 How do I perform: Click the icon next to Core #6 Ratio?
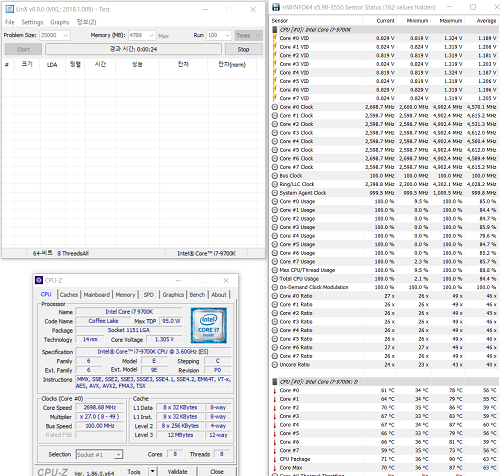pyautogui.click(x=275, y=347)
